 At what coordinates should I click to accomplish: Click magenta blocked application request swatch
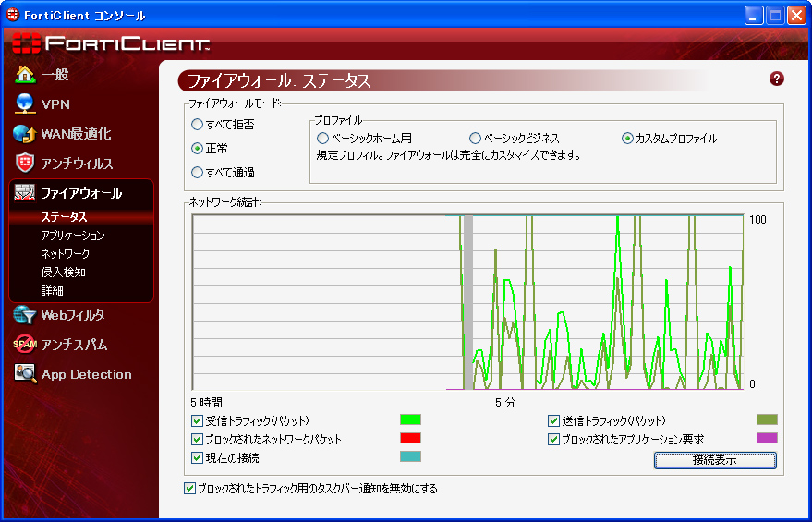767,438
